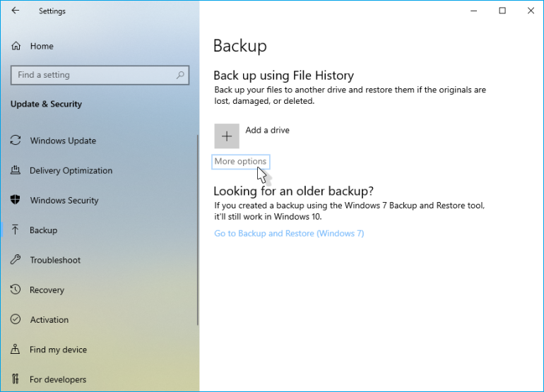This screenshot has height=392, width=544.
Task: Click the Home house icon
Action: click(16, 46)
